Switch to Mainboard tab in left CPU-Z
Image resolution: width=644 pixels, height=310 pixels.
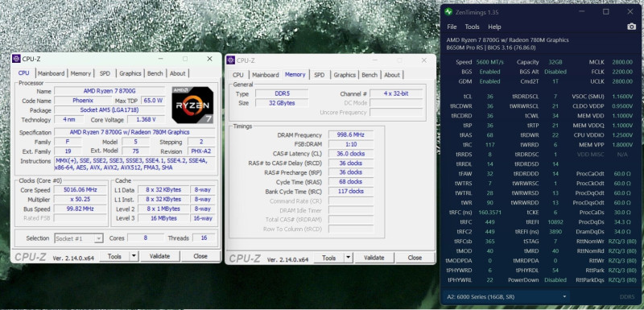pyautogui.click(x=52, y=73)
